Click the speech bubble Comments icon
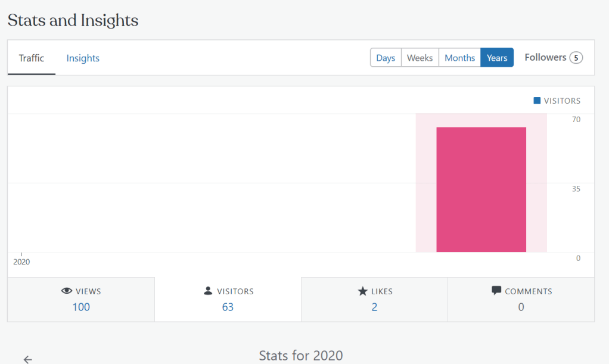Image resolution: width=609 pixels, height=364 pixels. (x=496, y=291)
